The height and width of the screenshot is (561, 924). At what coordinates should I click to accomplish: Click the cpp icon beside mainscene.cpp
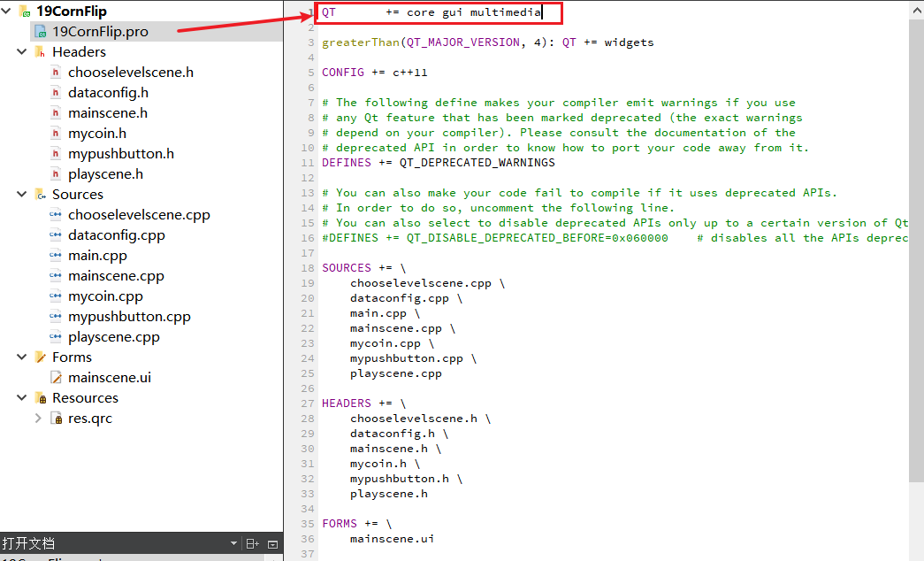tap(56, 275)
